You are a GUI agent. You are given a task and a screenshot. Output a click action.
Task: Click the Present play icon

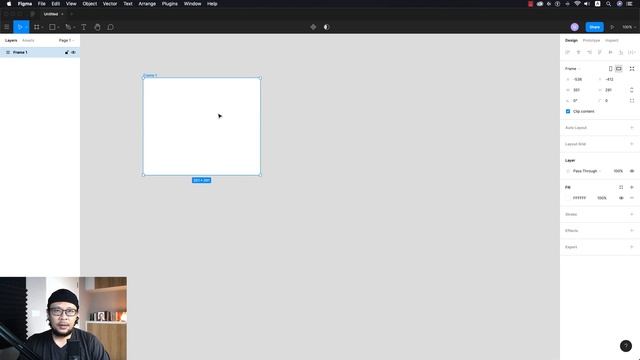[x=612, y=27]
